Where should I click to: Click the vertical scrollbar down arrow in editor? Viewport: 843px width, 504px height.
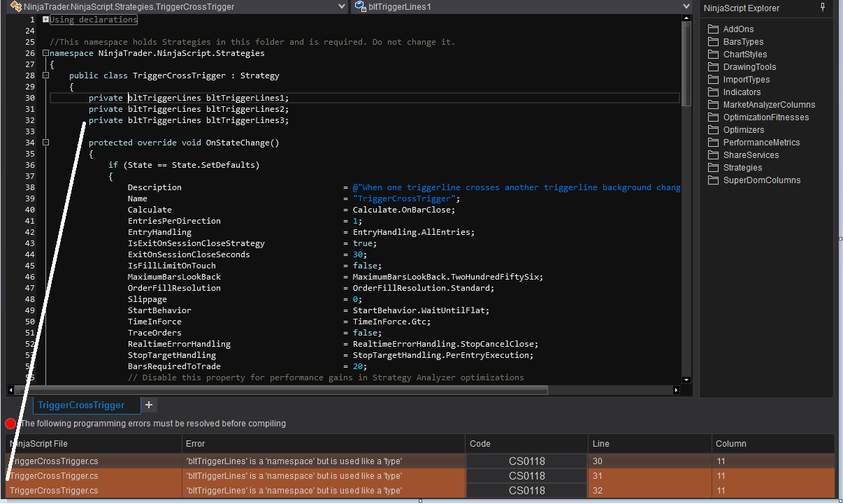(686, 380)
